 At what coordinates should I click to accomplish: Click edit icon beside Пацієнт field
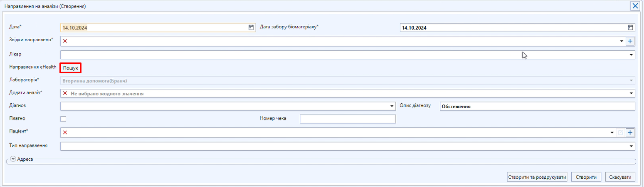(x=621, y=132)
